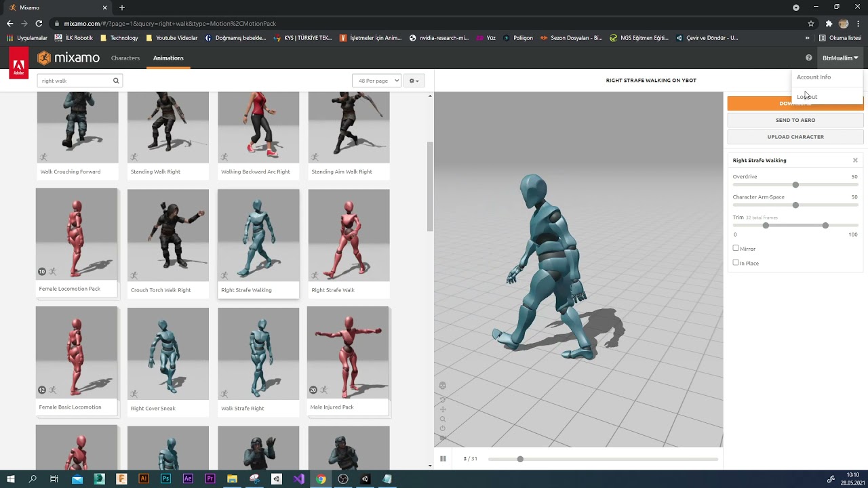Image resolution: width=868 pixels, height=488 pixels.
Task: Reload the page in Chrome
Action: click(x=39, y=23)
